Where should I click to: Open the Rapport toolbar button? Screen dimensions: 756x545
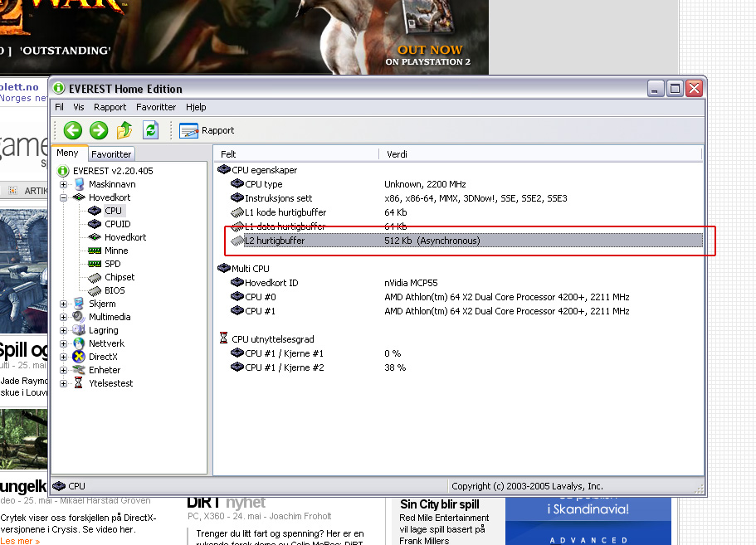(x=207, y=130)
